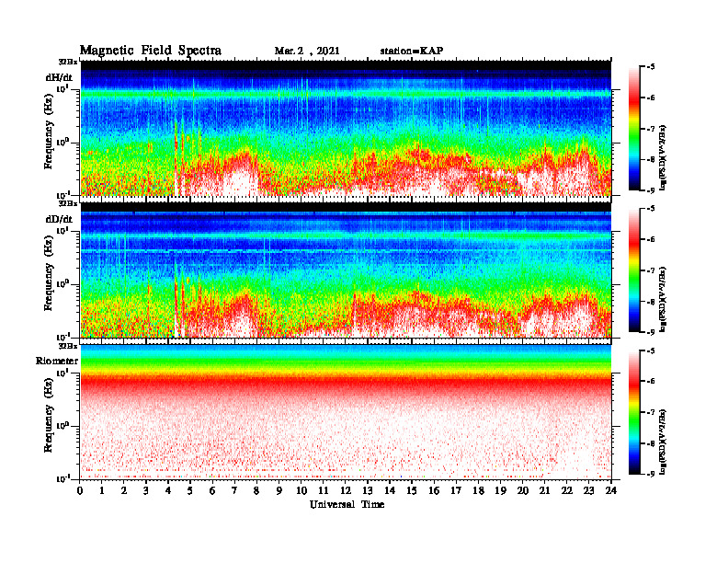
Task: Click the "19" hour tick label
Action: point(500,490)
